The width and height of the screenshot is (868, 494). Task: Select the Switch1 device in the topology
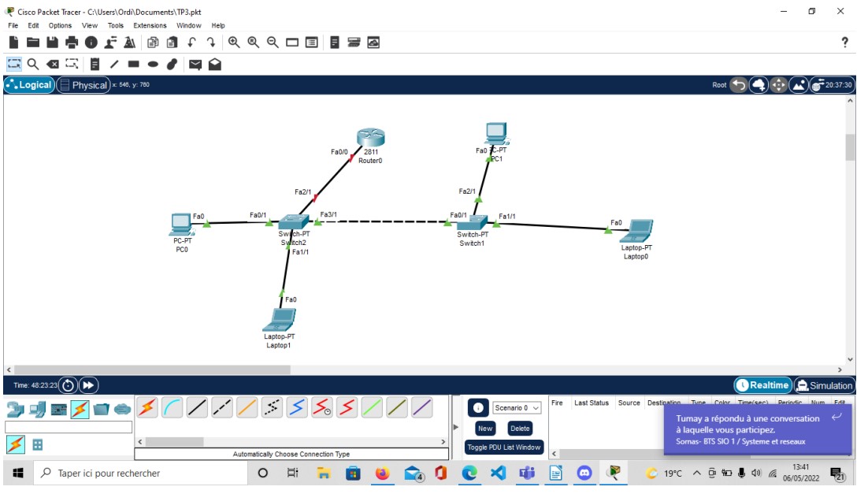pyautogui.click(x=472, y=223)
